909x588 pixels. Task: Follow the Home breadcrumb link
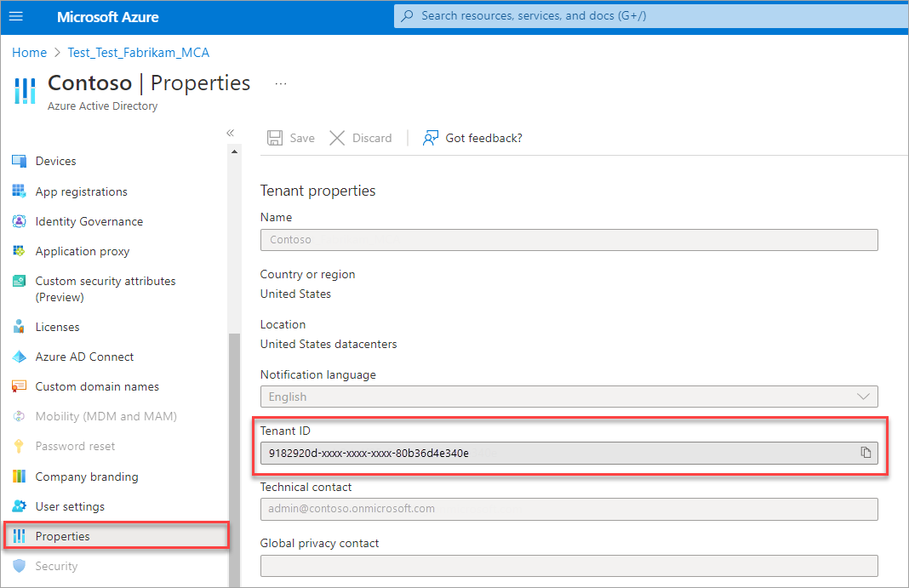click(29, 53)
